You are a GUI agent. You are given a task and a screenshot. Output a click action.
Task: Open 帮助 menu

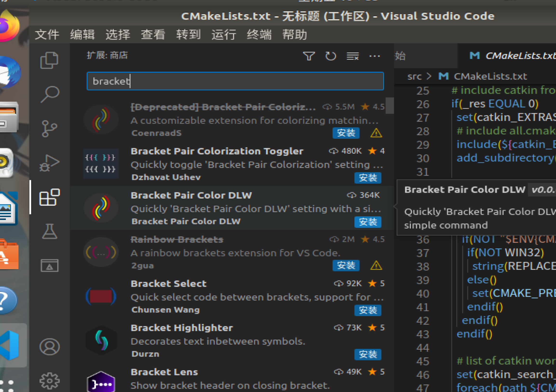click(x=294, y=34)
